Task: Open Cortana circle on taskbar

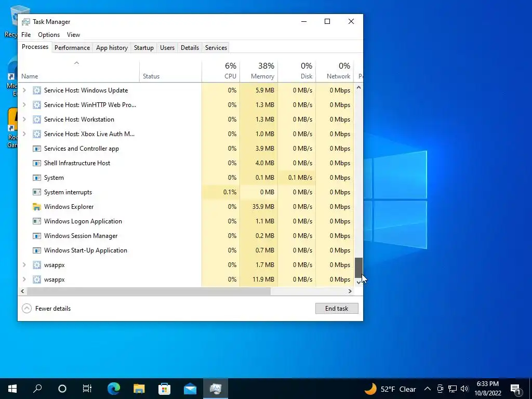Action: pyautogui.click(x=62, y=389)
